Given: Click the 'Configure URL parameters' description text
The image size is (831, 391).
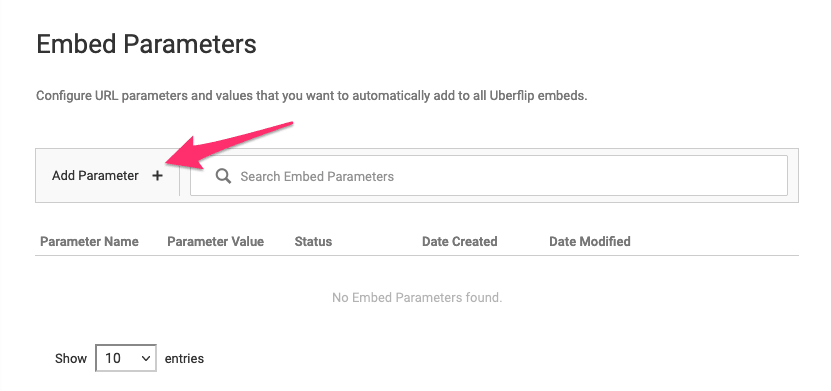Looking at the screenshot, I should (x=312, y=97).
